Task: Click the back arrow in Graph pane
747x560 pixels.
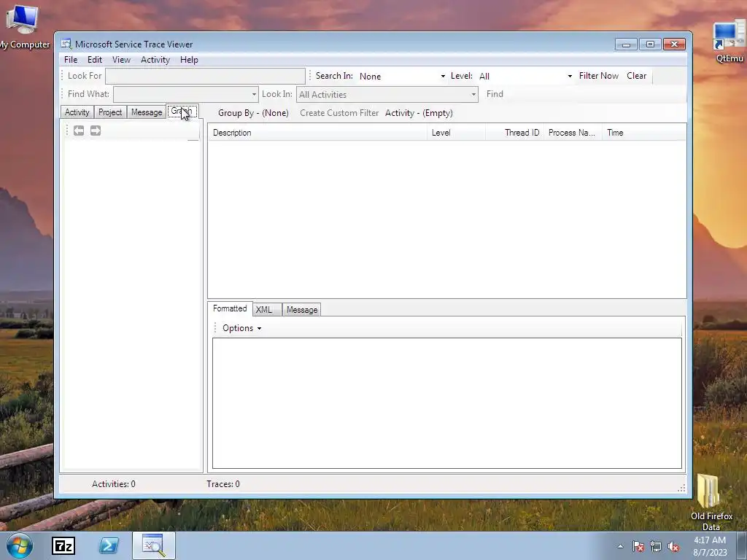Action: pos(79,131)
